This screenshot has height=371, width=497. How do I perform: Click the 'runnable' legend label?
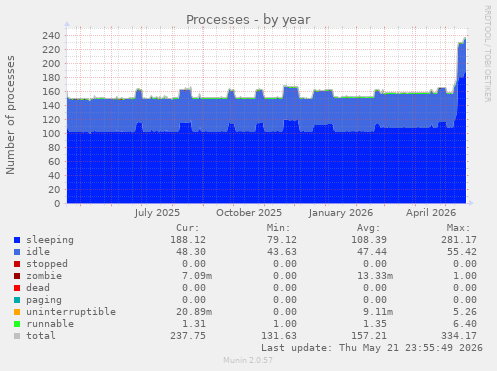click(50, 324)
